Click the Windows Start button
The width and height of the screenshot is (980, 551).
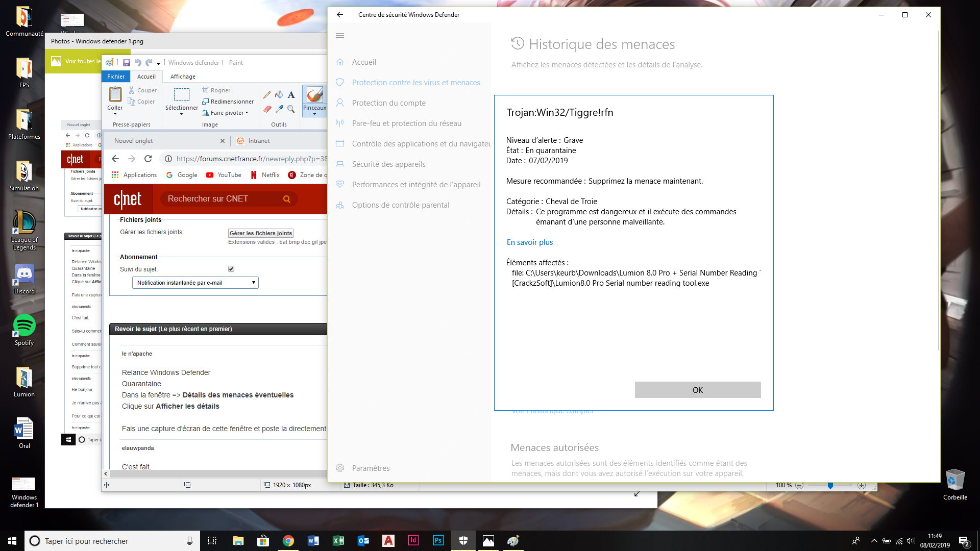point(12,541)
